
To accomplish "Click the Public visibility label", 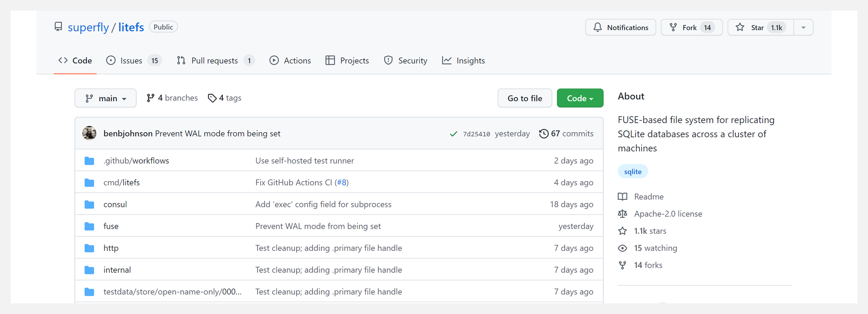I will click(x=163, y=27).
